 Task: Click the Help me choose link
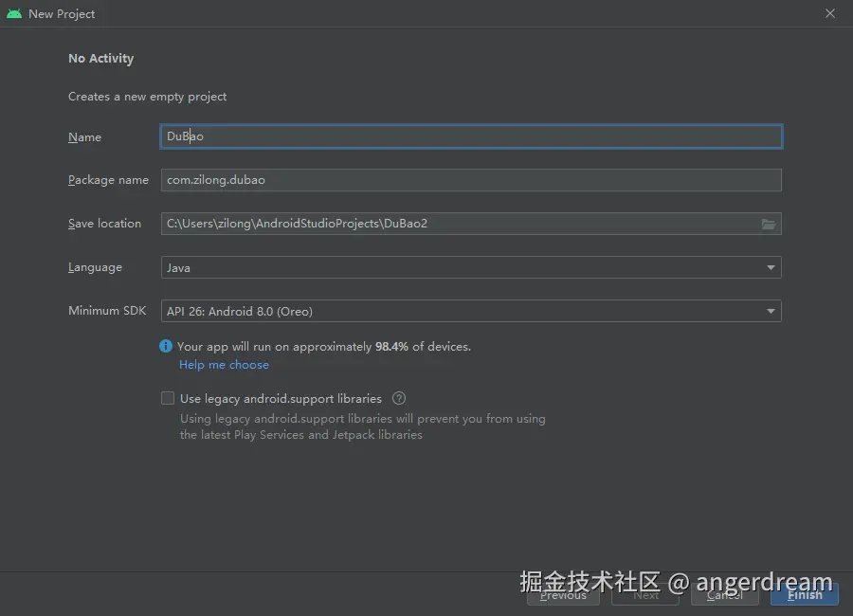pyautogui.click(x=224, y=365)
